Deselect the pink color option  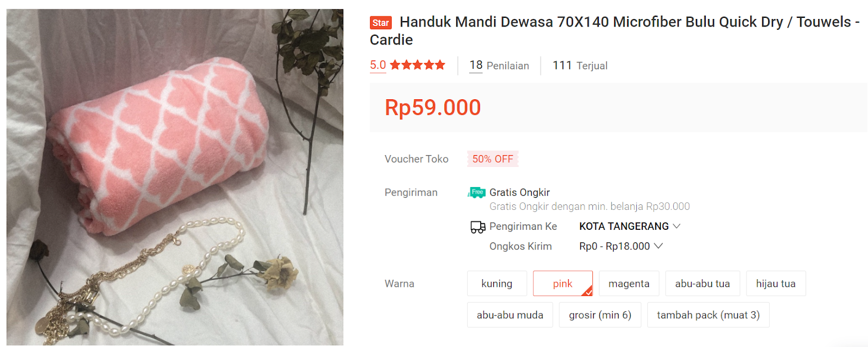(563, 284)
